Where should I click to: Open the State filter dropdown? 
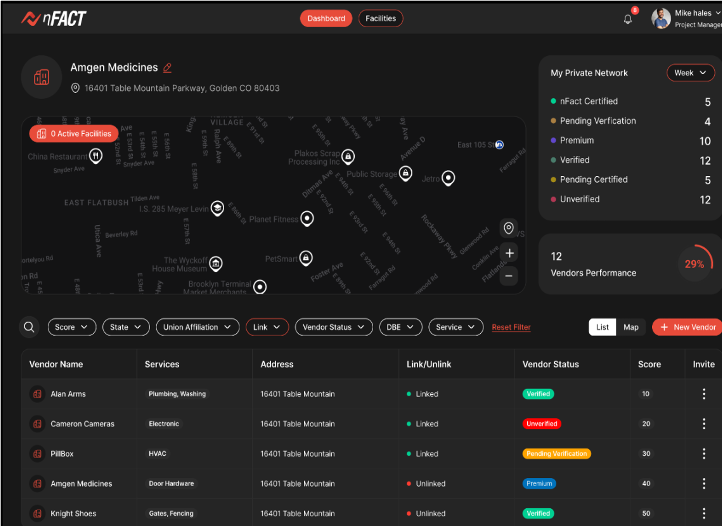tap(126, 327)
